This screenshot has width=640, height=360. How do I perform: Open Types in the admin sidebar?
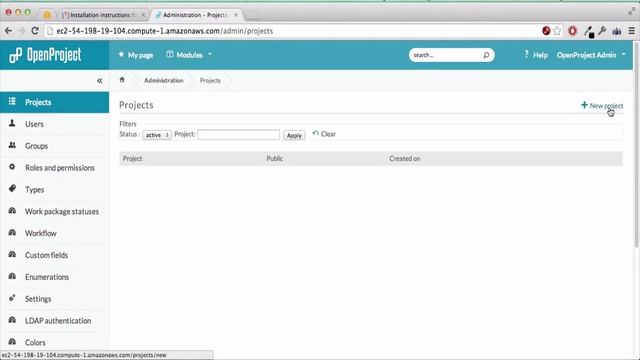click(34, 189)
